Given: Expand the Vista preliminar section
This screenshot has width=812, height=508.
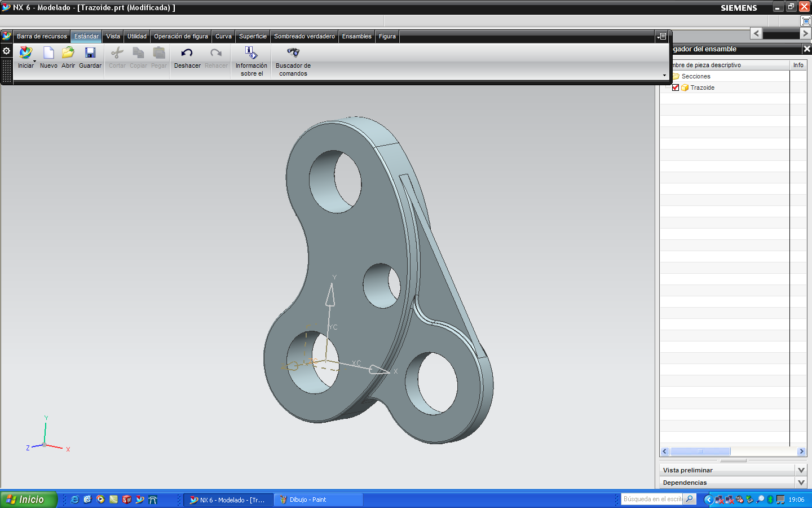Looking at the screenshot, I should 801,470.
